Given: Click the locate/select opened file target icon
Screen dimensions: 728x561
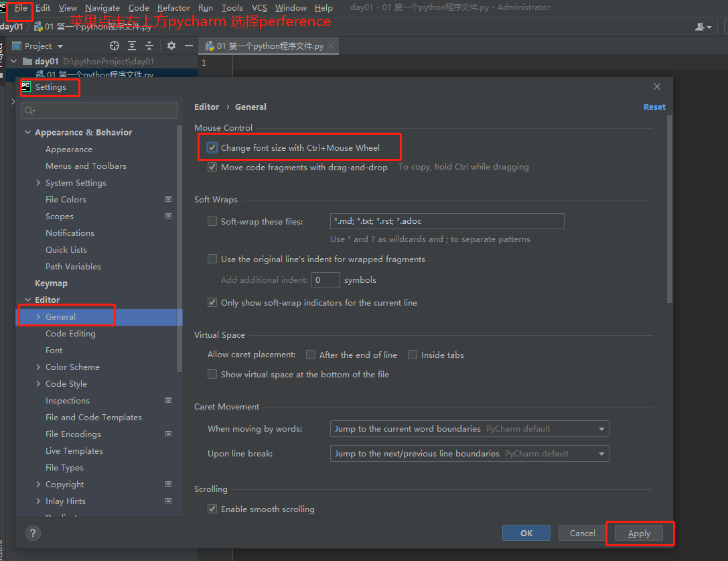Looking at the screenshot, I should pos(115,46).
